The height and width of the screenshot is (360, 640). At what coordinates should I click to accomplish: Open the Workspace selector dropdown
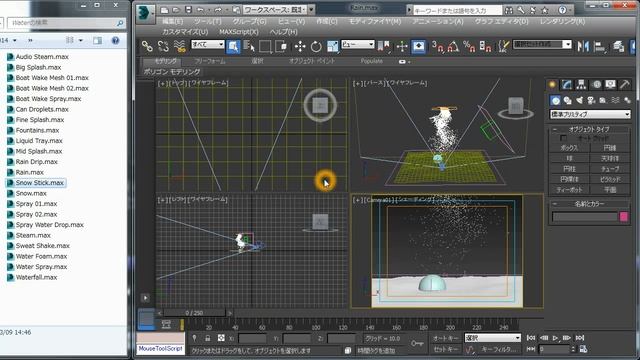[x=279, y=9]
